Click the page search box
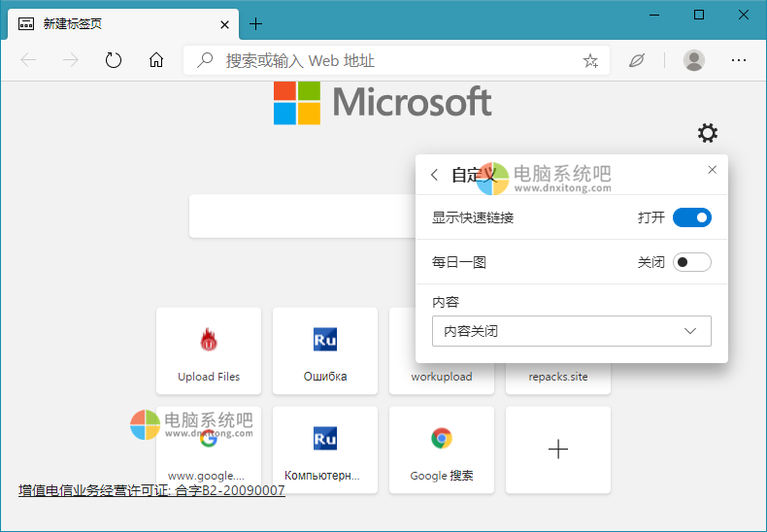This screenshot has width=767, height=532. click(302, 216)
